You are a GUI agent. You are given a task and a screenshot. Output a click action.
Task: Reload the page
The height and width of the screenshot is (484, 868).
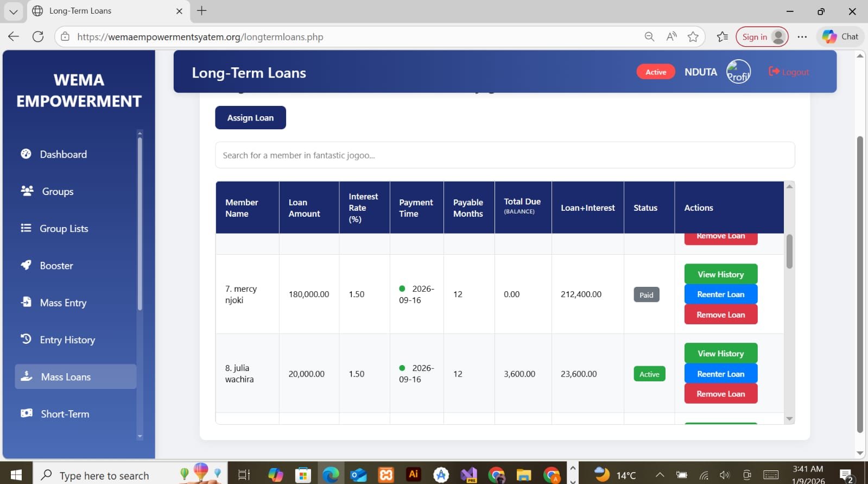click(x=38, y=36)
